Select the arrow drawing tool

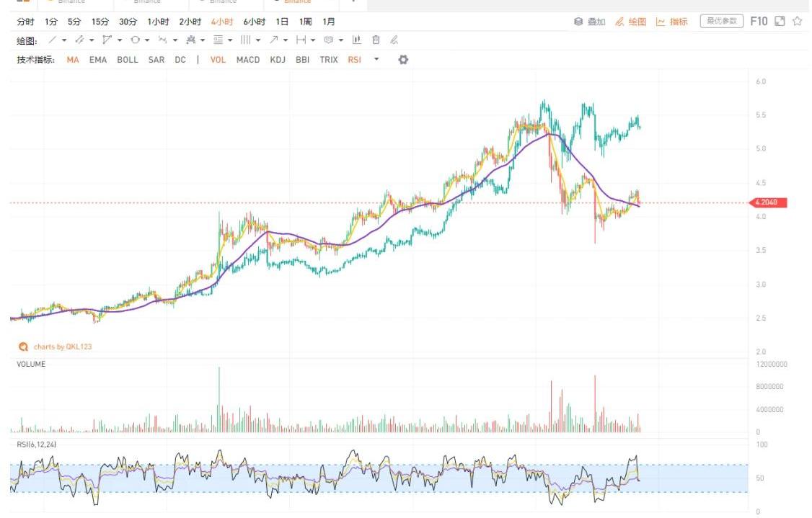tap(274, 40)
